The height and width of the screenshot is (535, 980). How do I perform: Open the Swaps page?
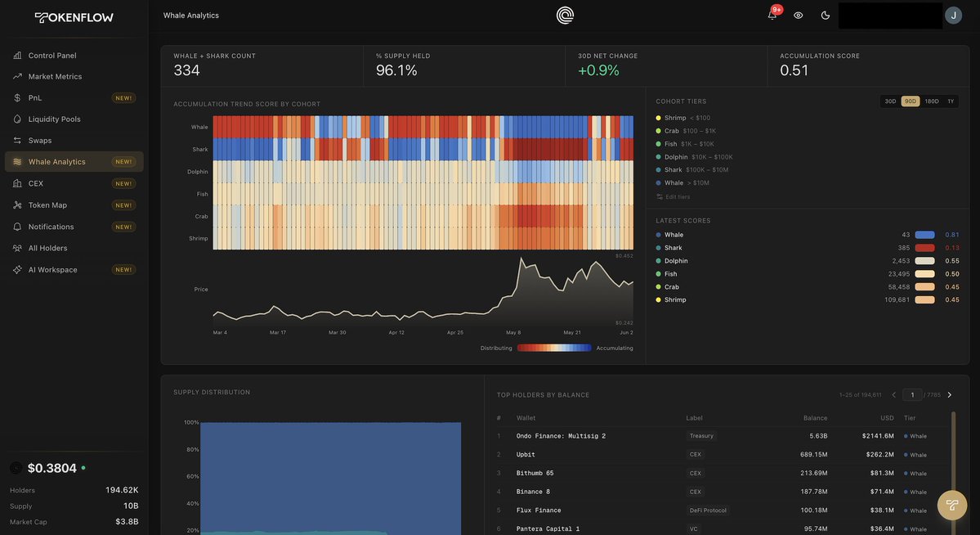pyautogui.click(x=74, y=140)
